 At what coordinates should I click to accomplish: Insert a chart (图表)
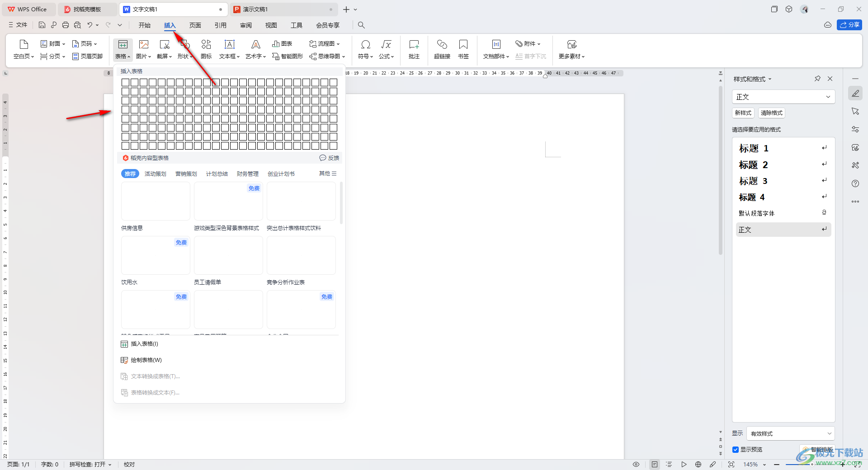coord(282,44)
